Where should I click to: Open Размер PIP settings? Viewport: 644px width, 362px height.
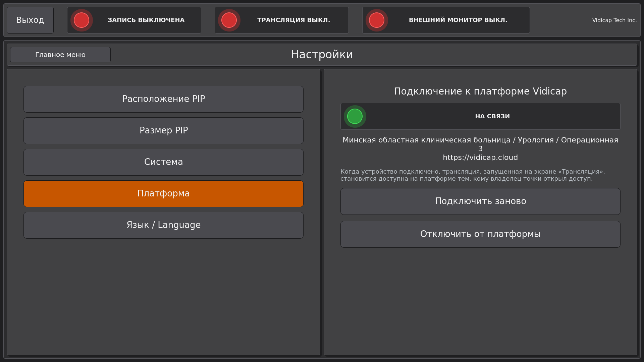click(x=163, y=131)
